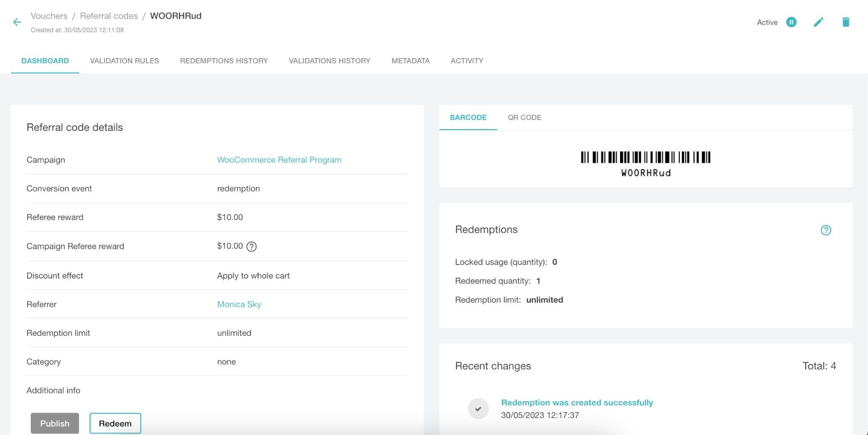Switch to Redemptions History tab
Screen dimensions: 868x435
(x=224, y=61)
